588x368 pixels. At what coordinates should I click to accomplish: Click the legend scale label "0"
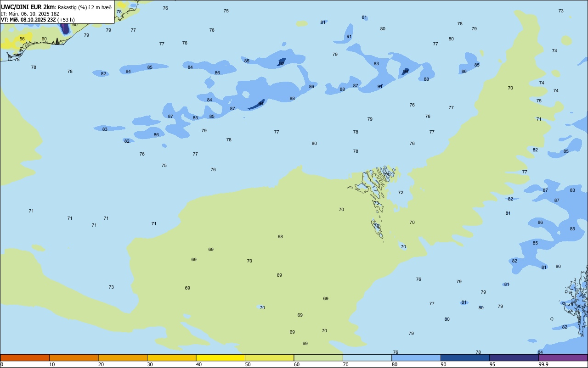coord(2,364)
